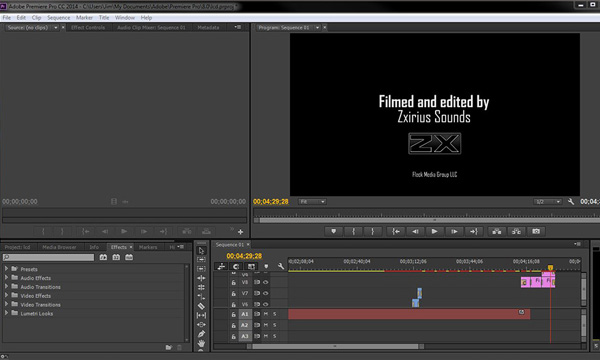Image resolution: width=600 pixels, height=360 pixels.
Task: Open the Marker menu
Action: click(84, 18)
